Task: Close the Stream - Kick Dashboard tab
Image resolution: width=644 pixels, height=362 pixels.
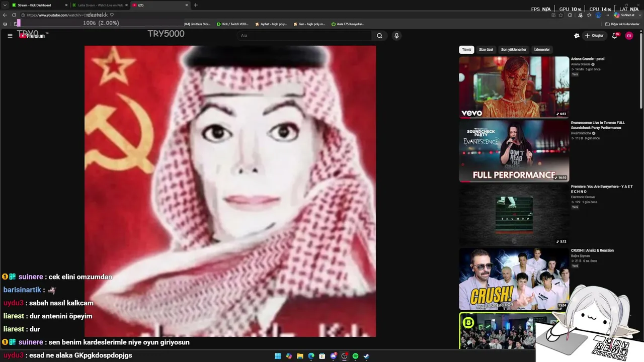Action: coord(66,5)
